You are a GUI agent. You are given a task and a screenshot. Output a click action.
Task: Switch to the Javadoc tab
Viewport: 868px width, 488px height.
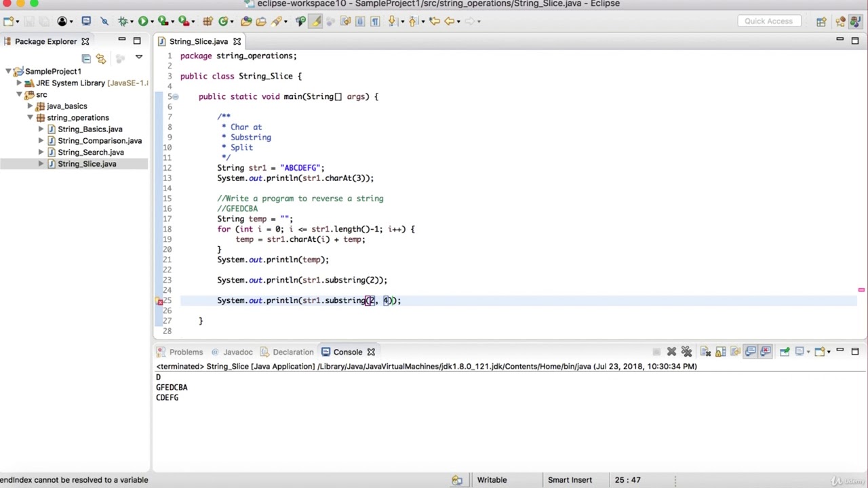[232, 352]
